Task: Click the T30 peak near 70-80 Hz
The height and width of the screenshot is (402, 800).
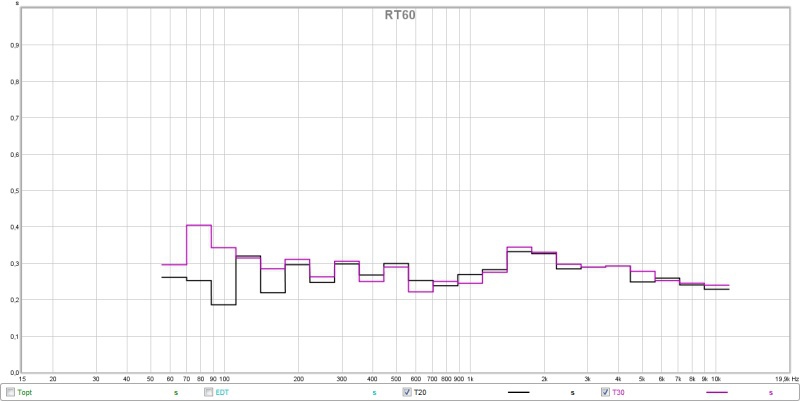Action: [x=198, y=225]
